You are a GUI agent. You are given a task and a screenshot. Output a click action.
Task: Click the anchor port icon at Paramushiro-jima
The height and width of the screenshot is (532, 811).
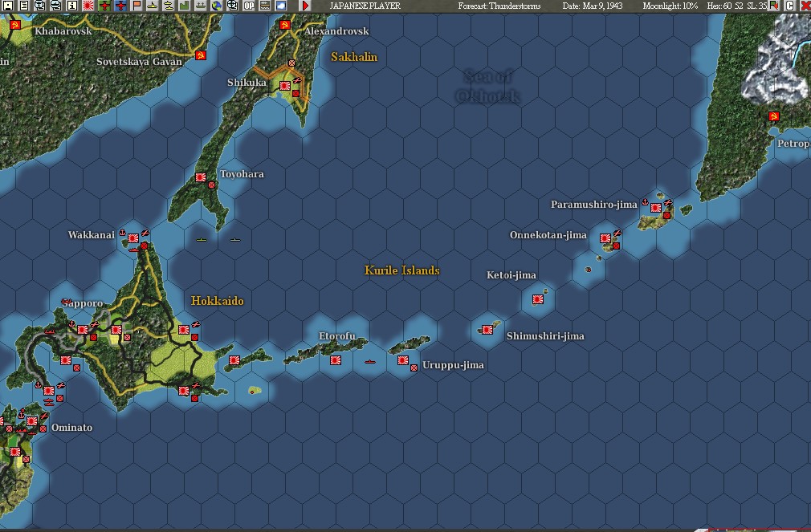click(x=645, y=201)
